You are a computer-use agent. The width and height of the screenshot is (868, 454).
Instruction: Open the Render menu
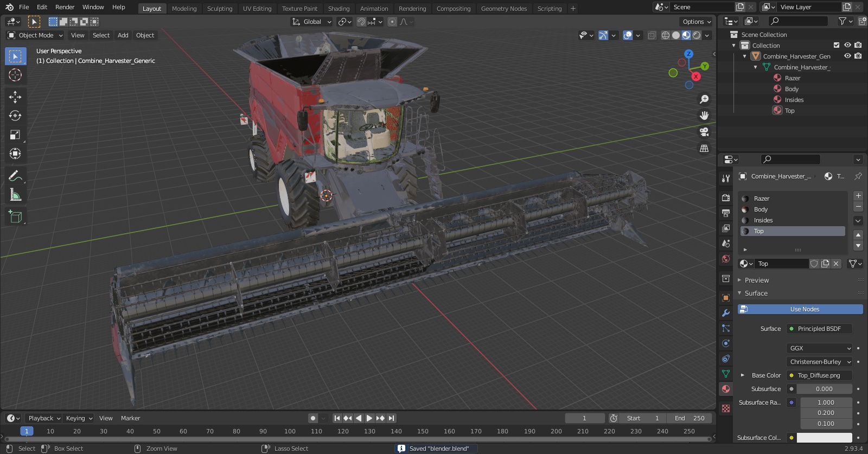coord(65,7)
